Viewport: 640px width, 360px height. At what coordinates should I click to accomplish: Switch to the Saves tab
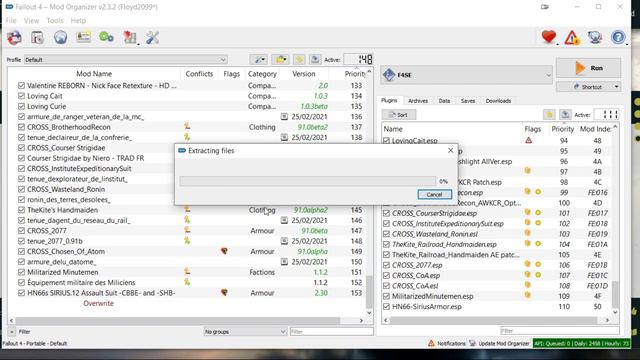pyautogui.click(x=468, y=101)
